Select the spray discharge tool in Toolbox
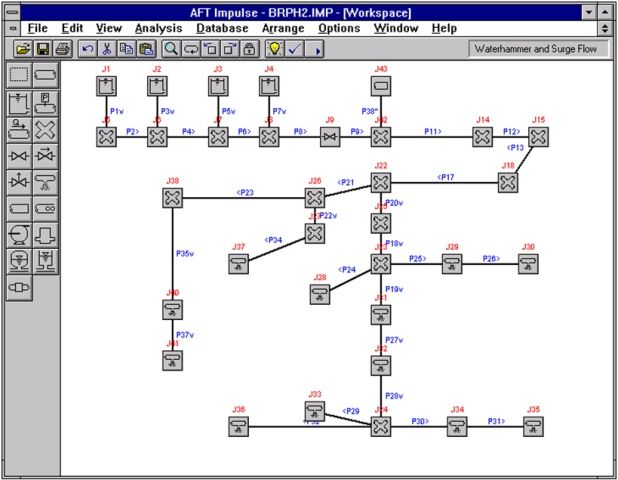 tap(45, 182)
